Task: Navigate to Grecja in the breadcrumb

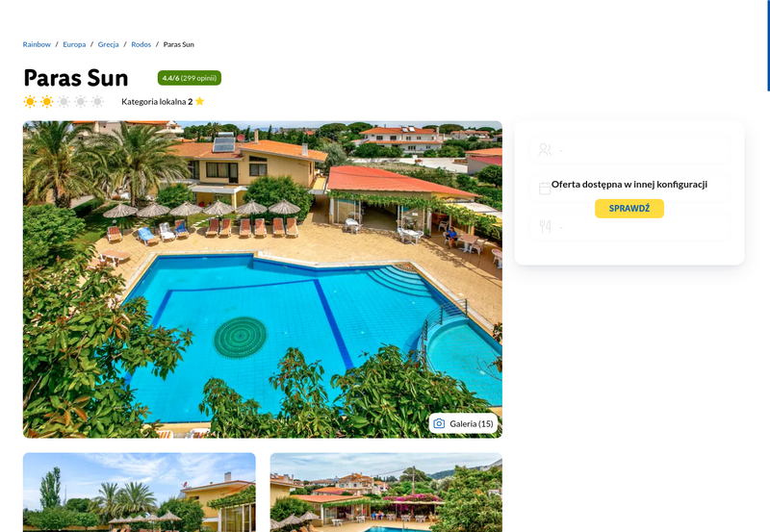Action: click(x=108, y=44)
